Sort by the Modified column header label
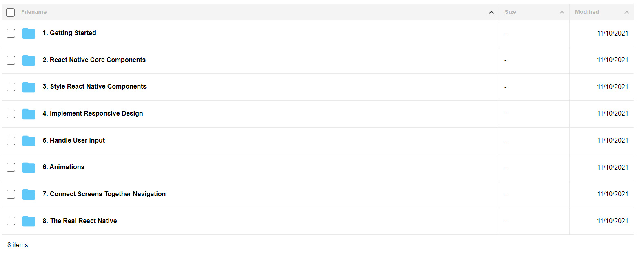The image size is (644, 253). (587, 12)
